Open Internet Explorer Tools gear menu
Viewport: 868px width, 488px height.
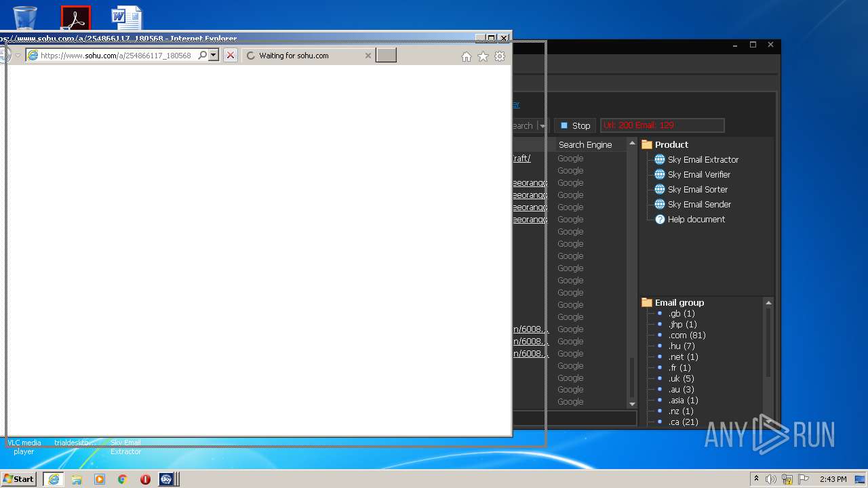tap(500, 56)
